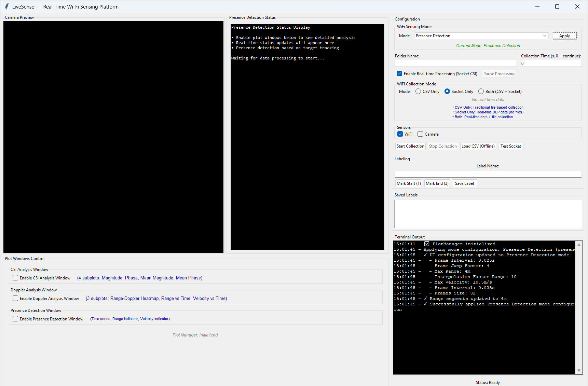
Task: Click the Folder Name input field
Action: pos(455,64)
